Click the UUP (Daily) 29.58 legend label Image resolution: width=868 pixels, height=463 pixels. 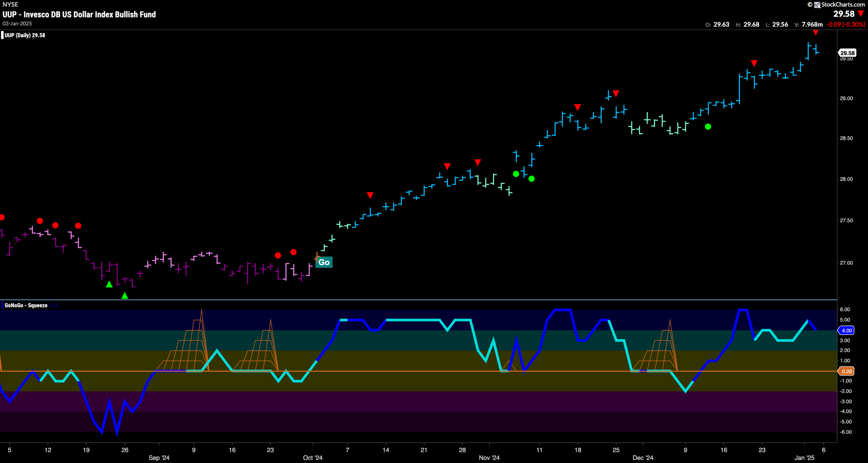[24, 35]
